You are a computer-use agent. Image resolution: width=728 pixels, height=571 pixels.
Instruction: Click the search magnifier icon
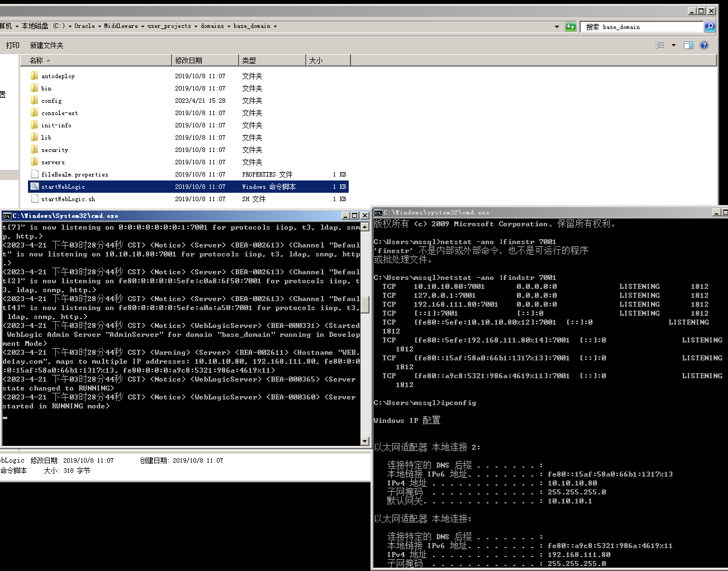coord(709,26)
